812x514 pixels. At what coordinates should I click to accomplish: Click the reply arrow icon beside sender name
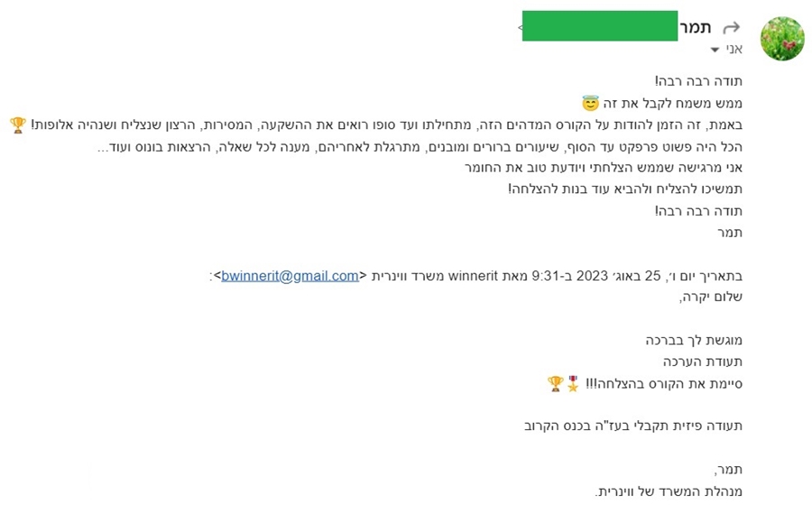[x=732, y=27]
